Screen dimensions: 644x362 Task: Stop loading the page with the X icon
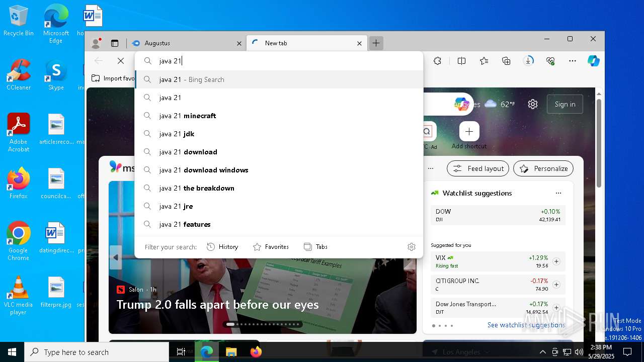click(x=121, y=61)
